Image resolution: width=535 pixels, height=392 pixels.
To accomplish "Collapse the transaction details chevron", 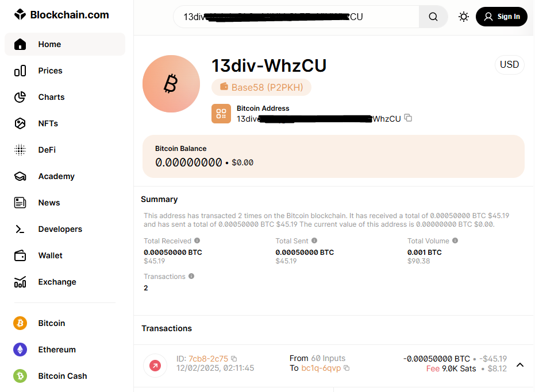I will (520, 364).
